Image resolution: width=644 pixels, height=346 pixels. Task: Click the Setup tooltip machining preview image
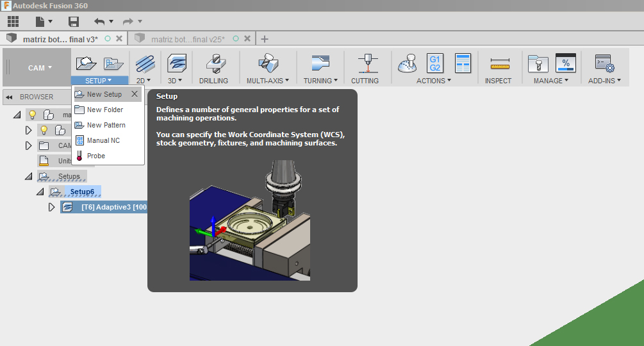click(x=250, y=220)
